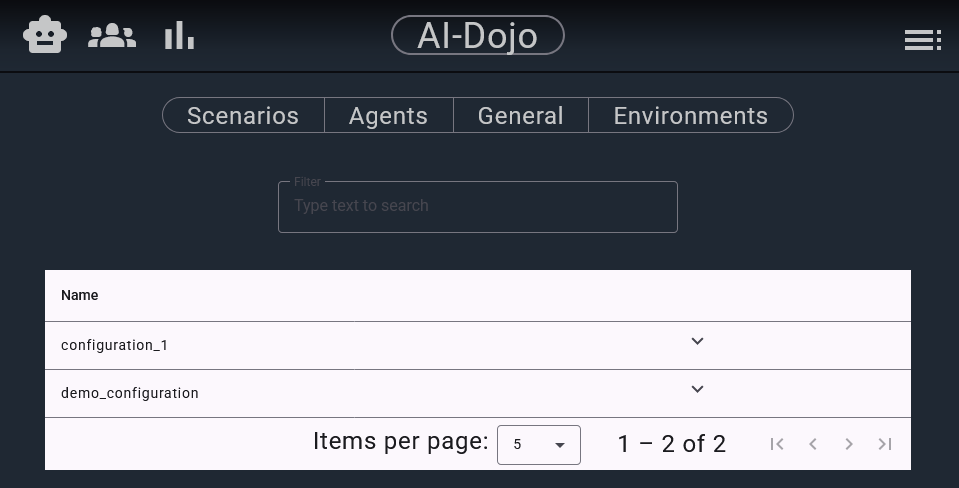959x488 pixels.
Task: Open the Items per page dropdown
Action: click(x=538, y=444)
